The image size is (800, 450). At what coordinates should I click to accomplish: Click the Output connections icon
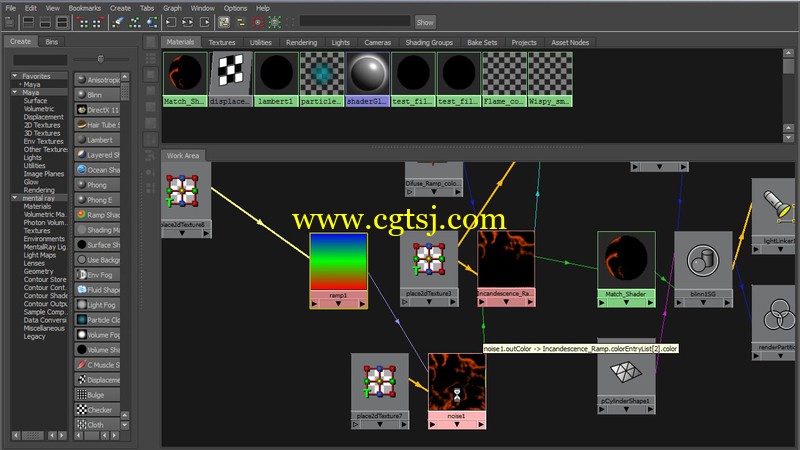[x=205, y=22]
